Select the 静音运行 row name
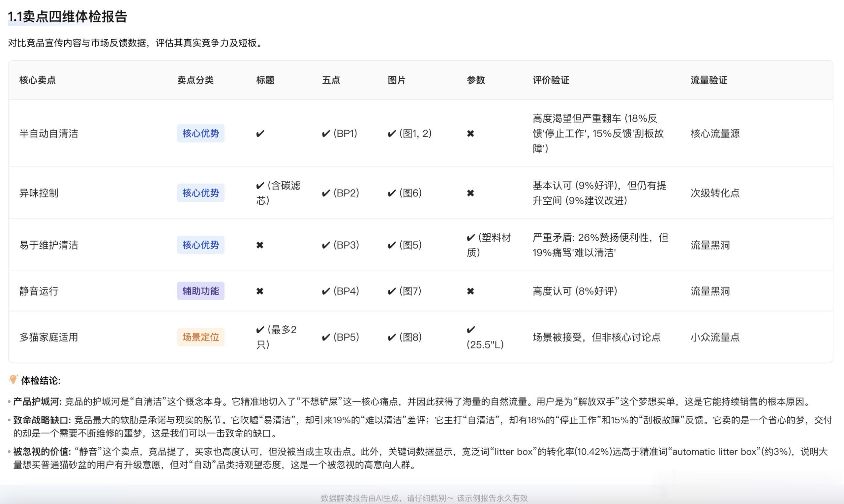This screenshot has height=504, width=844. (x=39, y=291)
